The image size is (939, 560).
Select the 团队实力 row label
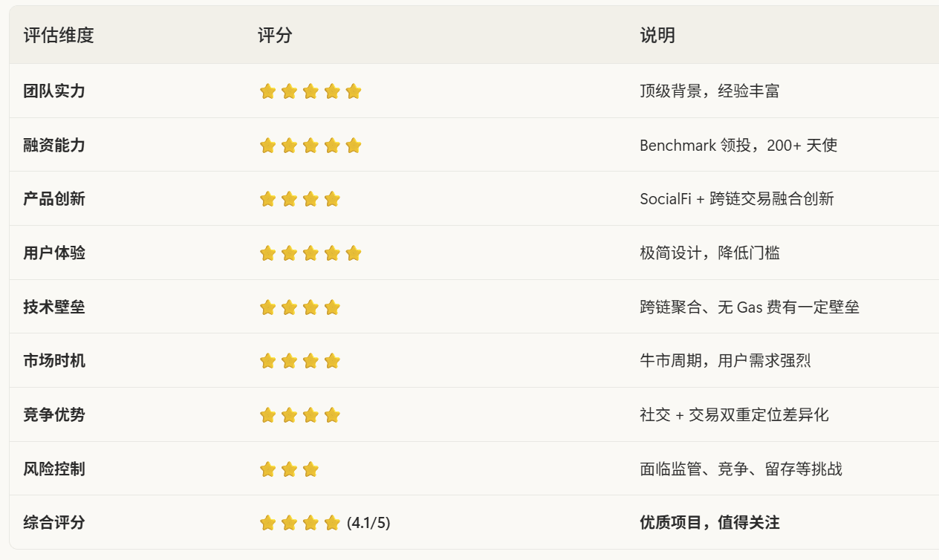pyautogui.click(x=54, y=91)
